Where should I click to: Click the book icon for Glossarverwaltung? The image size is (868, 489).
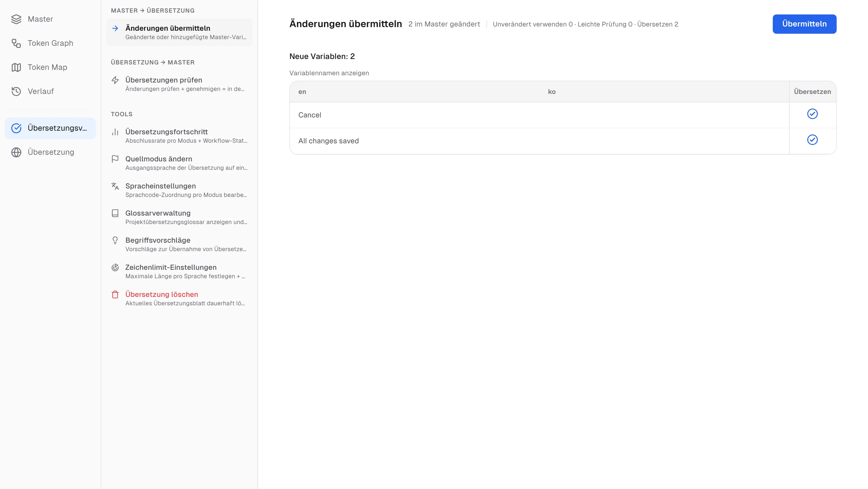coord(115,213)
